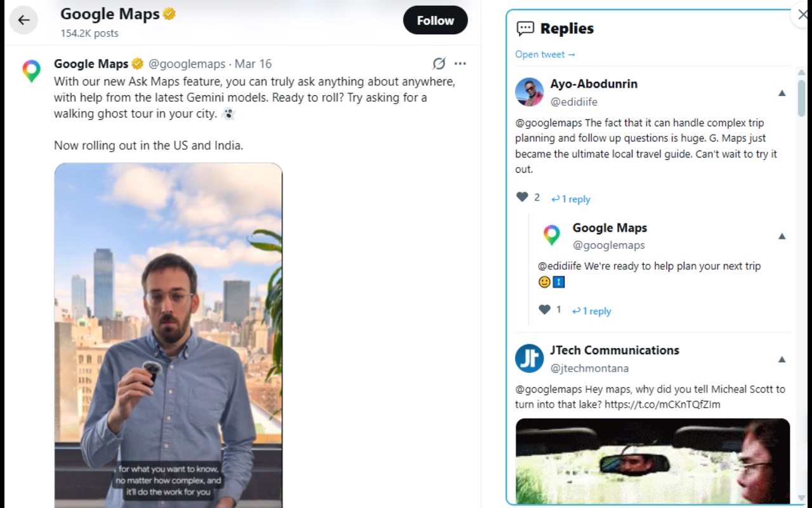Open Google Maps pin avatar on main tweet

[31, 71]
